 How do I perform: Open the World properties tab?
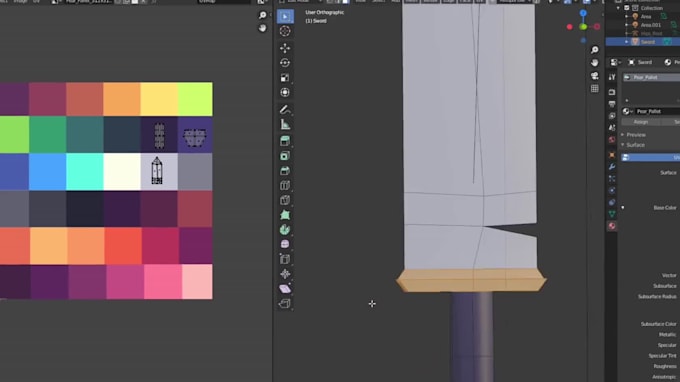[612, 140]
